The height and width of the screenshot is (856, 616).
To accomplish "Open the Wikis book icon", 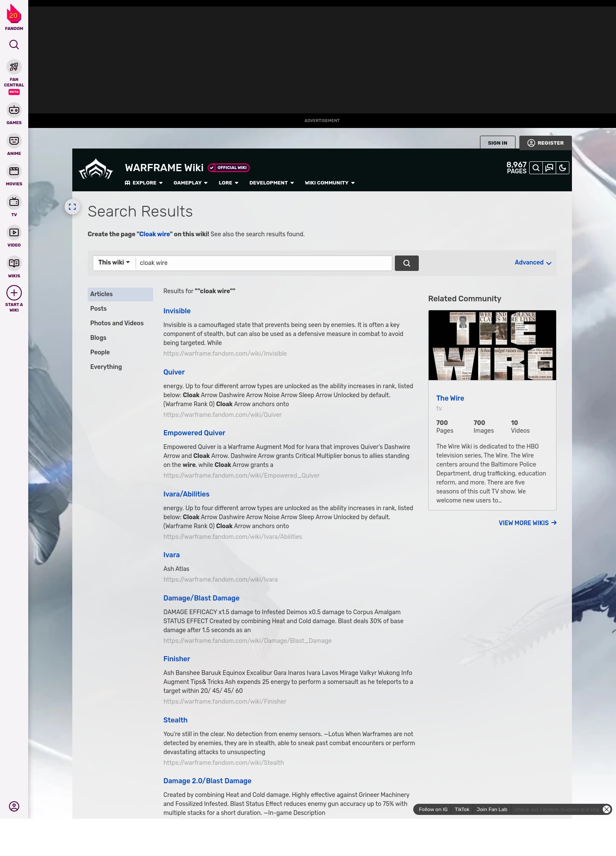I will click(x=14, y=263).
